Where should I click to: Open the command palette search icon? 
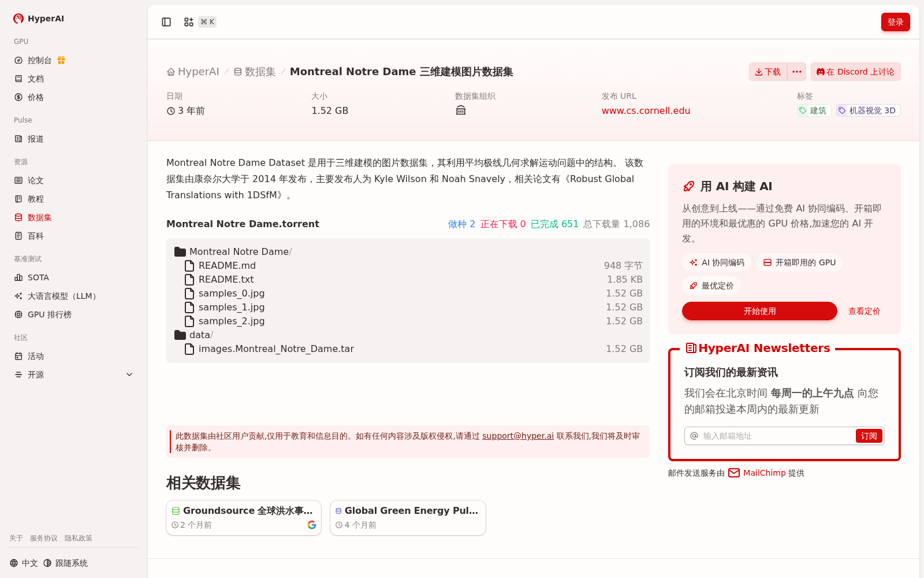tap(189, 22)
